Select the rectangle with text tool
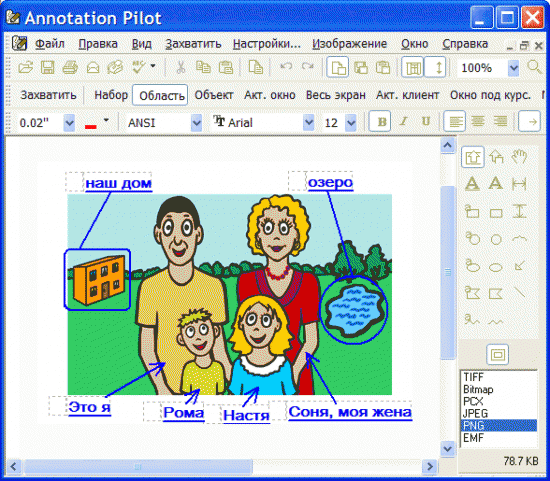Image resolution: width=550 pixels, height=481 pixels. click(x=472, y=212)
